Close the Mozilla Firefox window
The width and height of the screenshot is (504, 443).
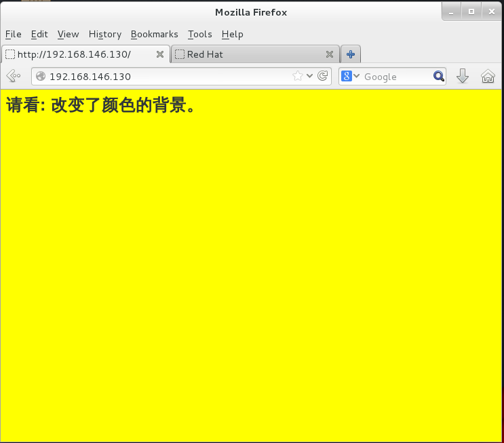point(492,12)
